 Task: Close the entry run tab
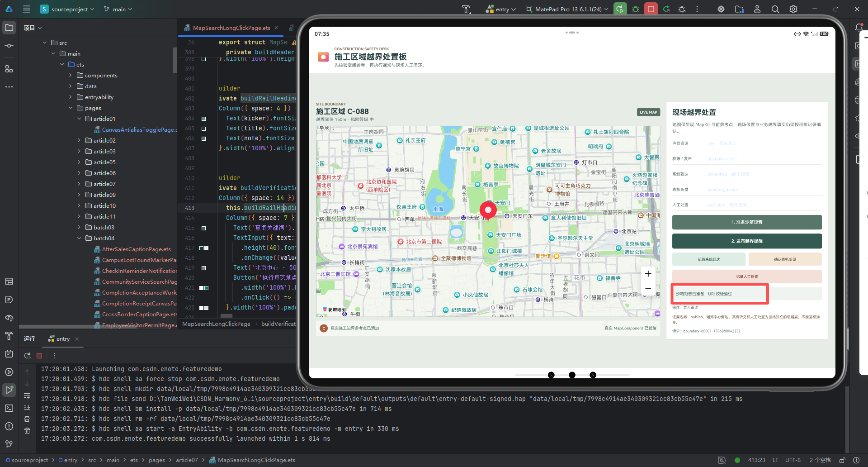pyautogui.click(x=77, y=338)
